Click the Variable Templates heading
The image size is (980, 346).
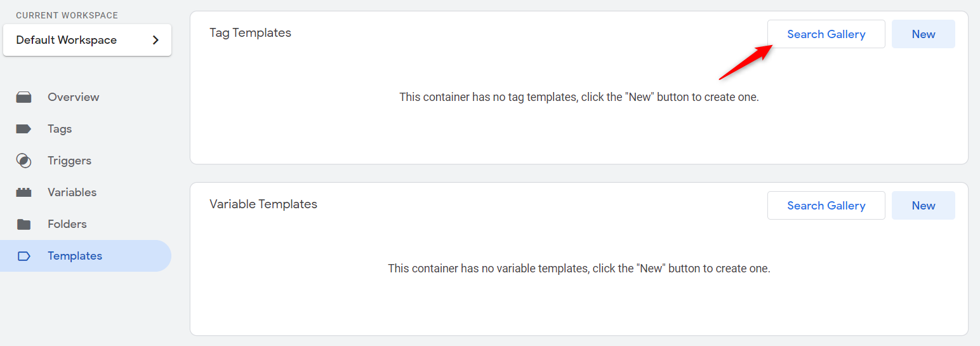click(263, 204)
